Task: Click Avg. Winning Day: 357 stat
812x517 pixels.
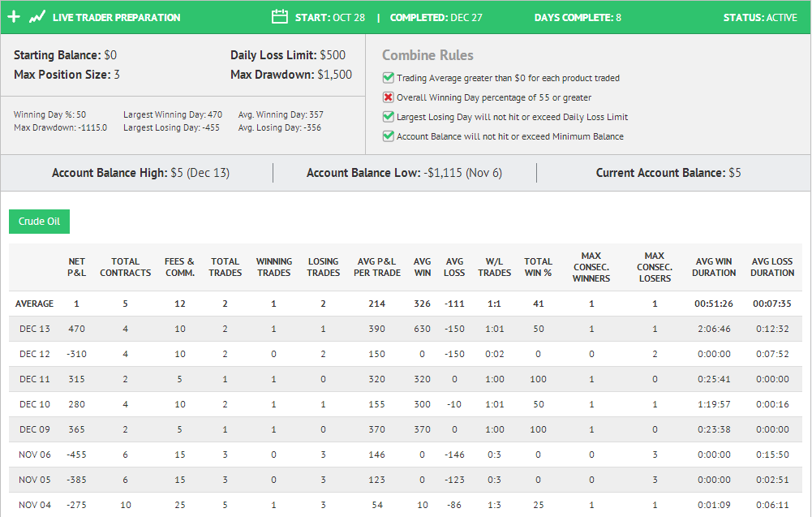Action: [x=281, y=114]
